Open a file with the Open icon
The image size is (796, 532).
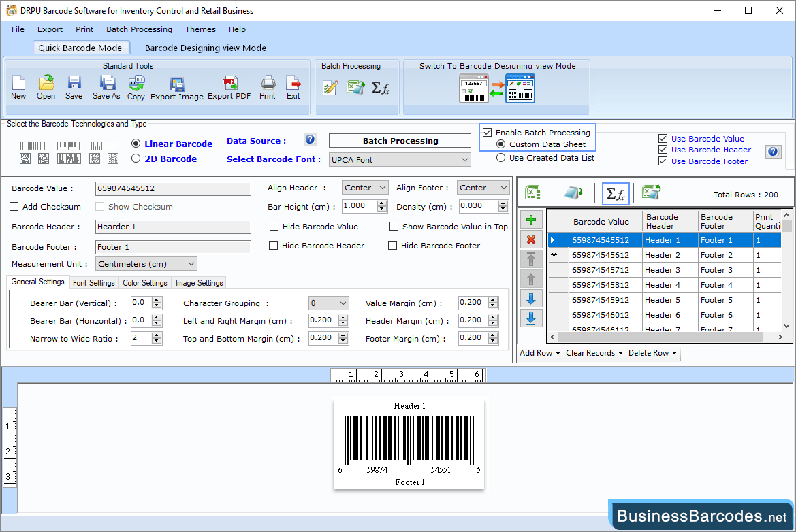click(46, 86)
